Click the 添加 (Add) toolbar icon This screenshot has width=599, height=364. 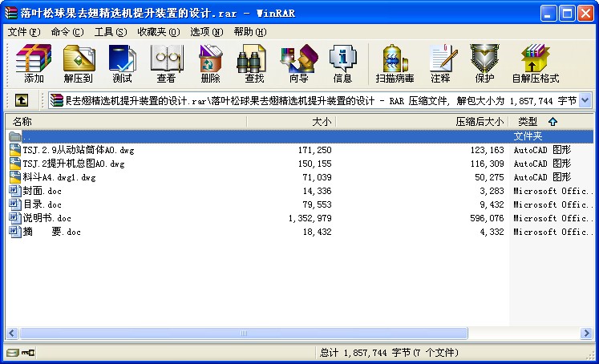tap(34, 63)
